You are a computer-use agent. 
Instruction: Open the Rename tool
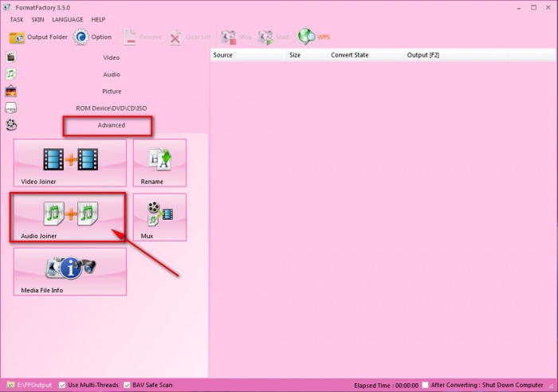tap(159, 163)
